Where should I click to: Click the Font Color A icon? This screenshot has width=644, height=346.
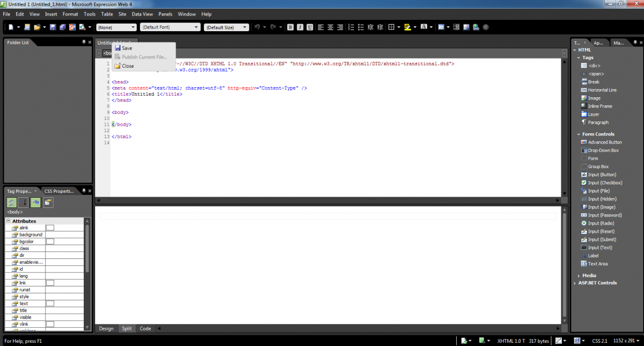click(x=423, y=27)
